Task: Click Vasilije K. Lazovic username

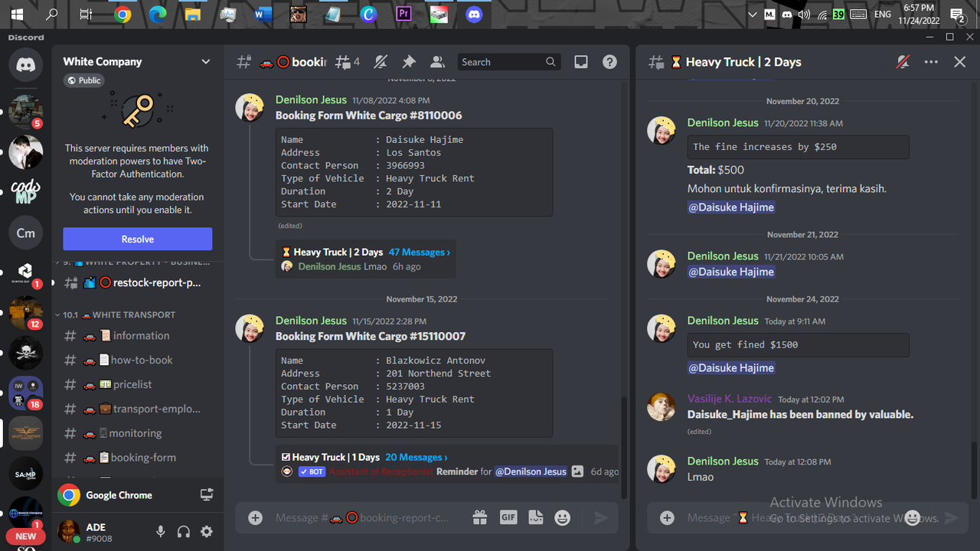Action: coord(730,399)
